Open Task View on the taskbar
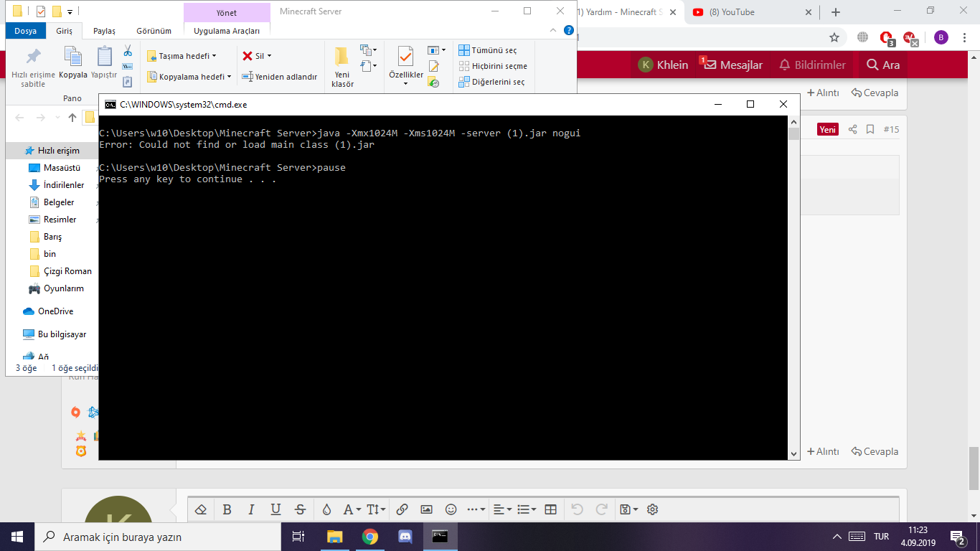The image size is (980, 551). tap(298, 537)
